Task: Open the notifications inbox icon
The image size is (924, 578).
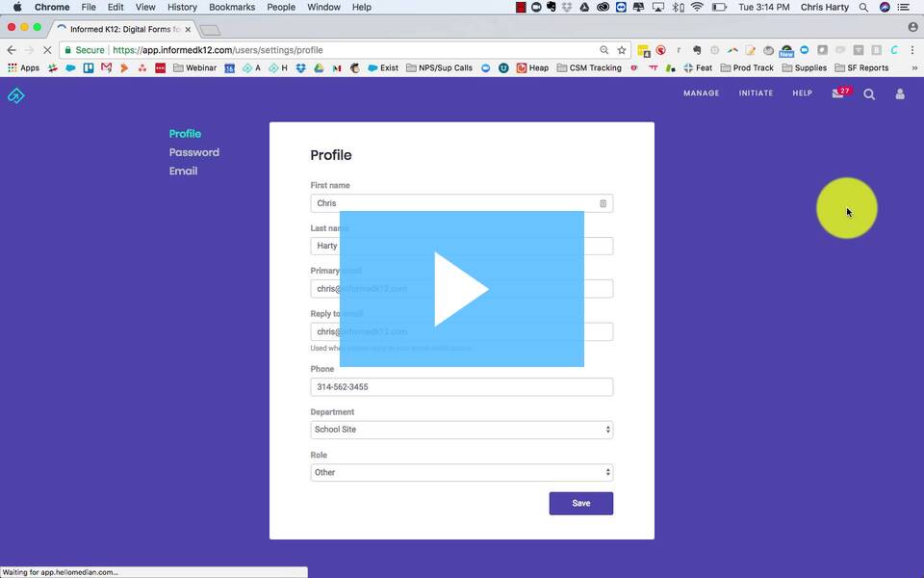Action: pos(837,94)
